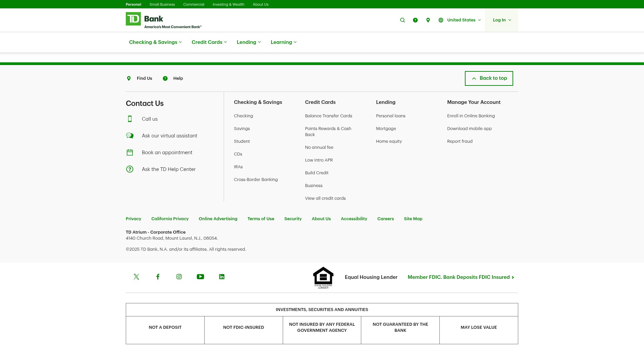Open the California Privacy link
The height and width of the screenshot is (362, 644).
tap(170, 219)
